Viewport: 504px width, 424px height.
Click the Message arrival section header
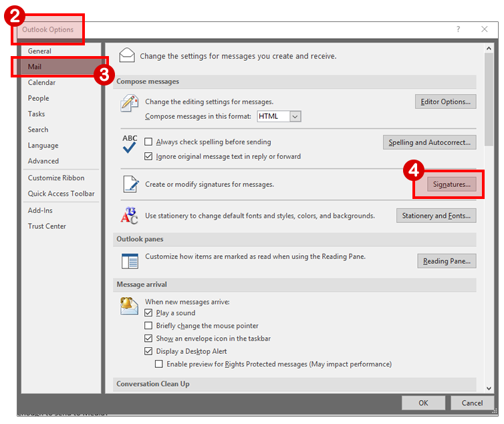(294, 284)
